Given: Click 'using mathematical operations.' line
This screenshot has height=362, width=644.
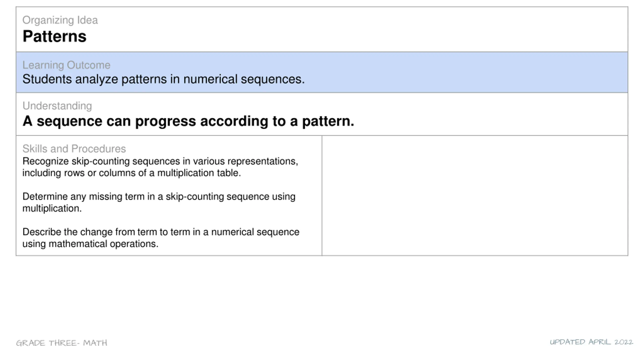Looking at the screenshot, I should (x=90, y=244).
